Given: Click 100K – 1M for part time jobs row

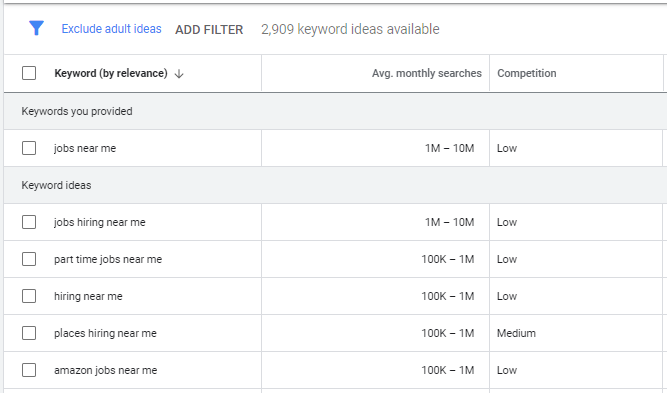Looking at the screenshot, I should pos(448,259).
